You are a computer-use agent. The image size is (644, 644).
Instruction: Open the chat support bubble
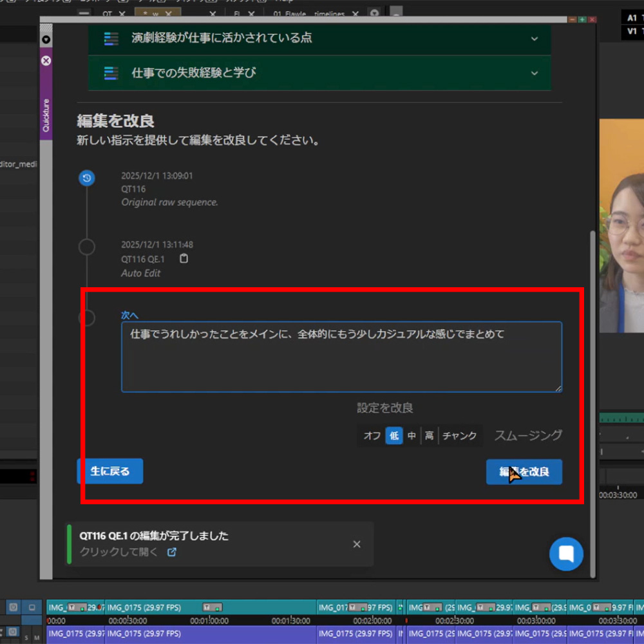pos(565,554)
